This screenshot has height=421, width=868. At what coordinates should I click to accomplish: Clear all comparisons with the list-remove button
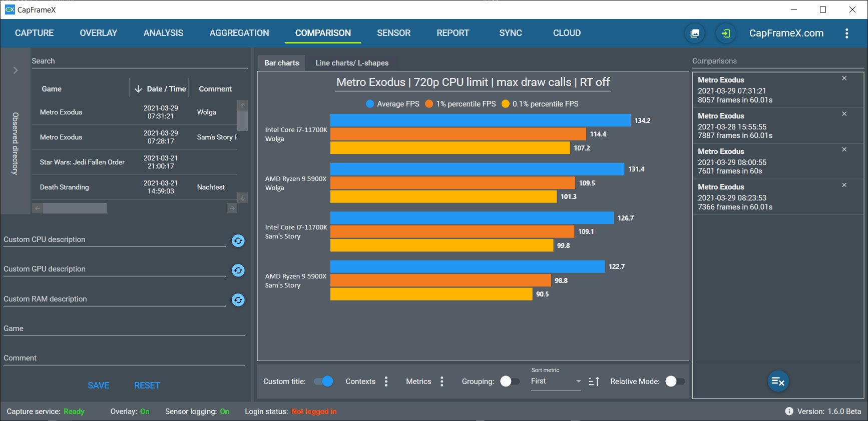tap(778, 381)
